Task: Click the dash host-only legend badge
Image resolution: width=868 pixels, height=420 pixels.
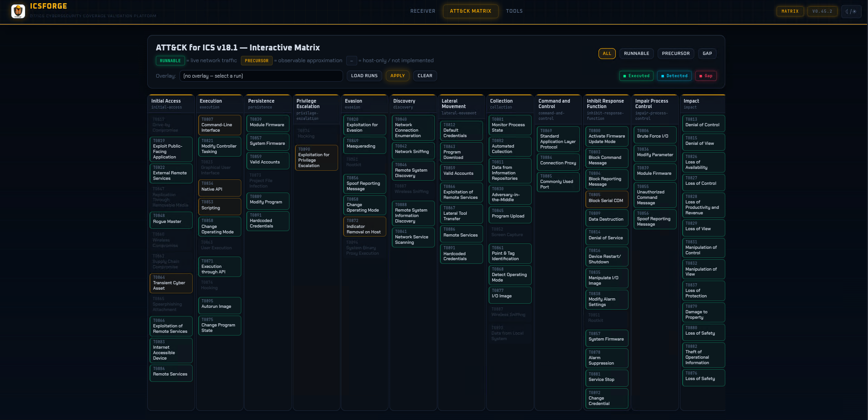Action: pos(351,61)
